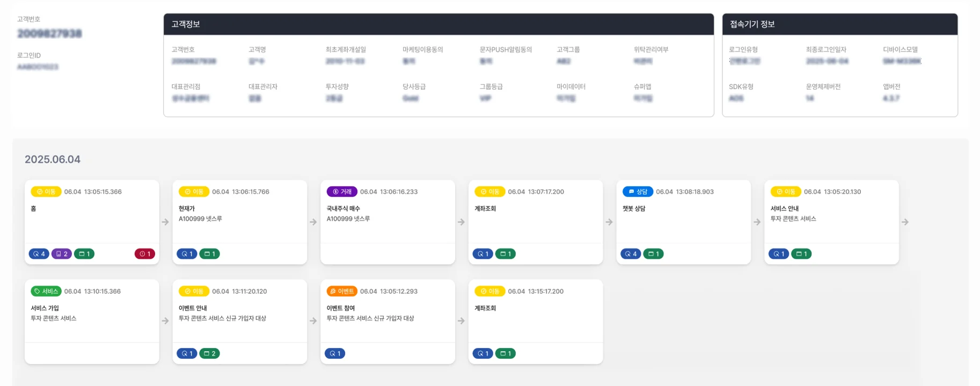980x386 pixels.
Task: Click the red alert badge on the 홈 card
Action: point(144,254)
